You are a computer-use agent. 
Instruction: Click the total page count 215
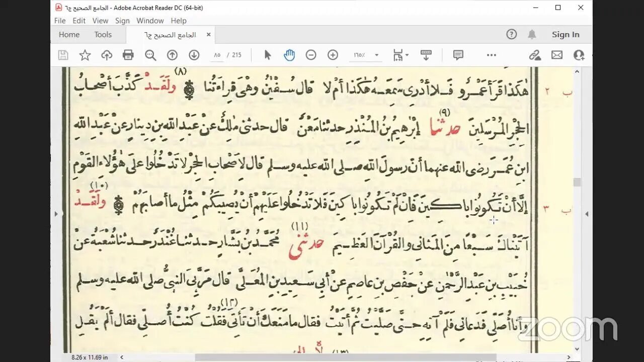tap(237, 55)
